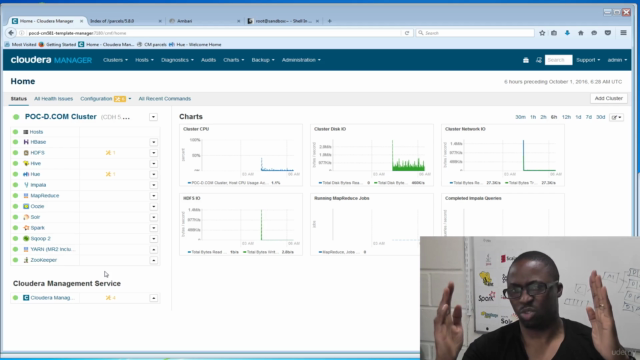Open the Administration menu
Image resolution: width=640 pixels, height=360 pixels.
301,60
